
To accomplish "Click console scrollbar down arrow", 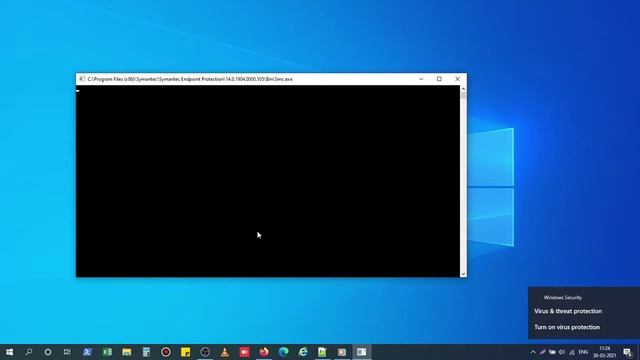I will [463, 274].
